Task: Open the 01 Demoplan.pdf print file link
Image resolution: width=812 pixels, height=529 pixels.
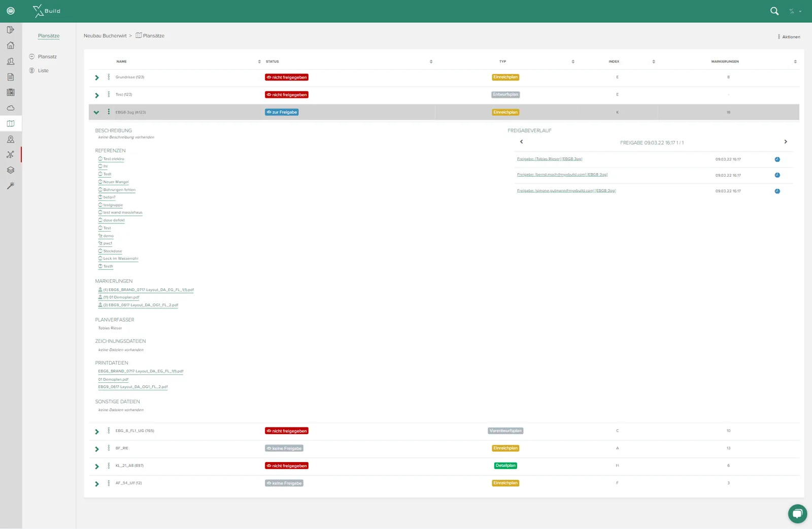Action: click(113, 379)
